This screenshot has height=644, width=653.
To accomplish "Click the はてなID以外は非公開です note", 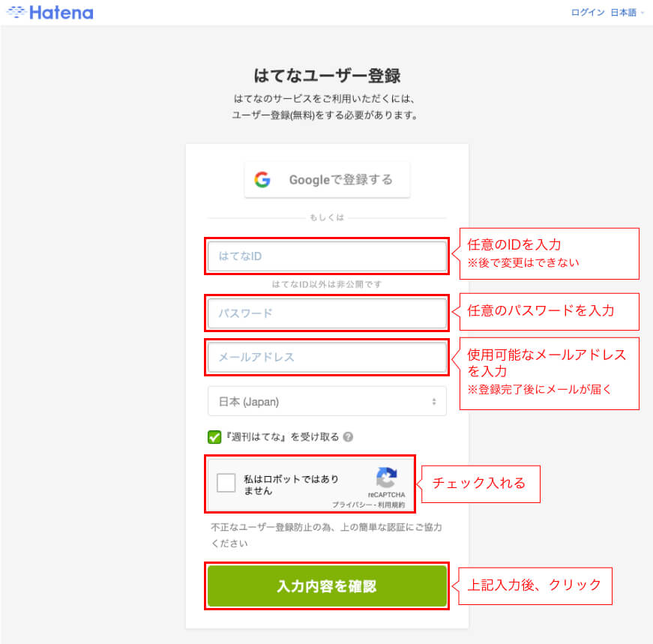I will (327, 284).
